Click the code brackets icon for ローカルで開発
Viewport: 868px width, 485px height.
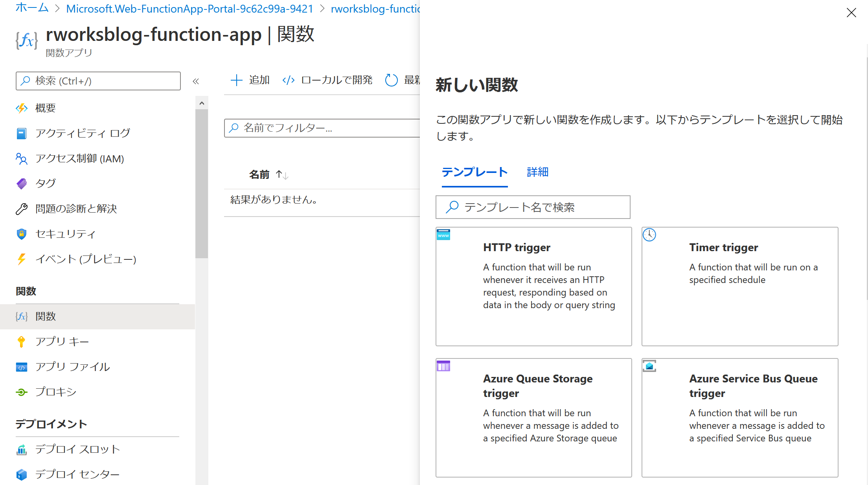pos(289,80)
